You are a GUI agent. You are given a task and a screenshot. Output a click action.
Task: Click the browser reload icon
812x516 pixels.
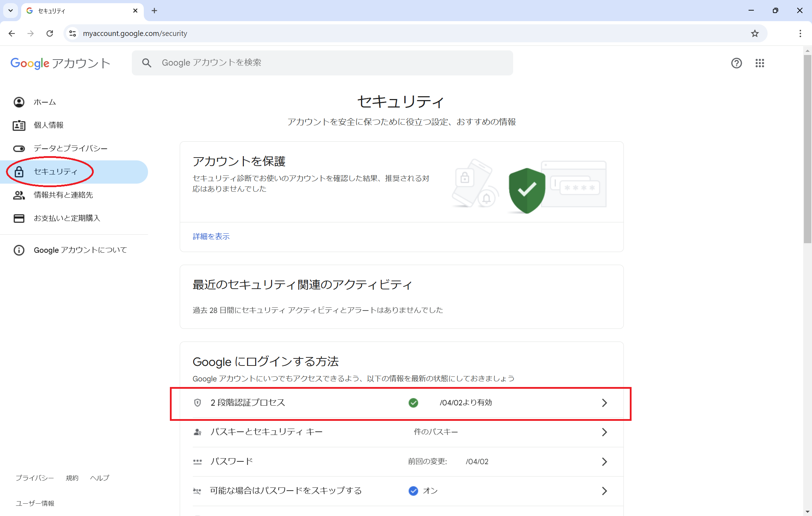50,33
